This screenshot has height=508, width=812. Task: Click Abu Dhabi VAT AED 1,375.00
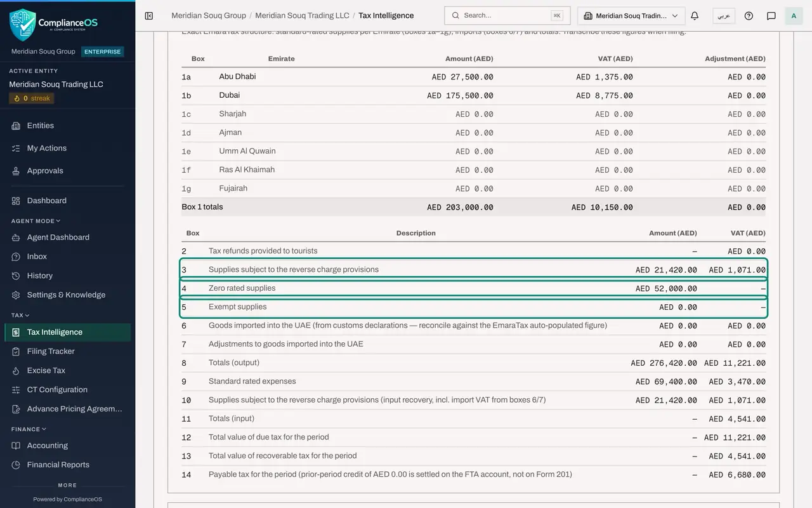(604, 77)
